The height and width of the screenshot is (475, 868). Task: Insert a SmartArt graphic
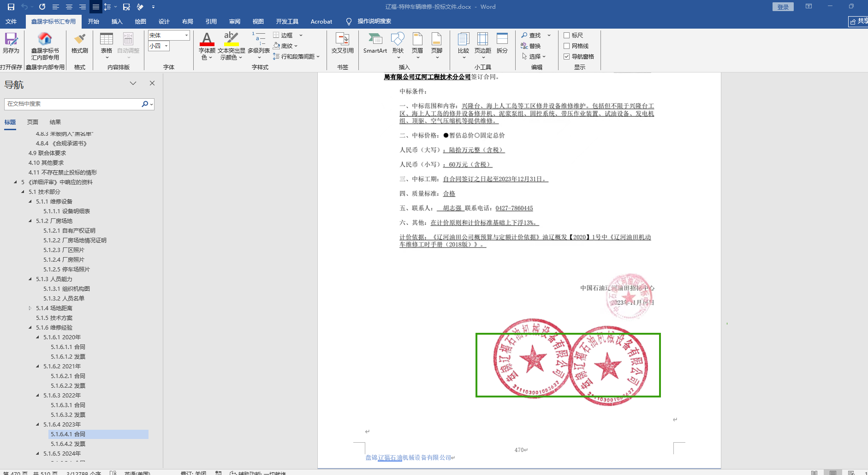coord(375,43)
